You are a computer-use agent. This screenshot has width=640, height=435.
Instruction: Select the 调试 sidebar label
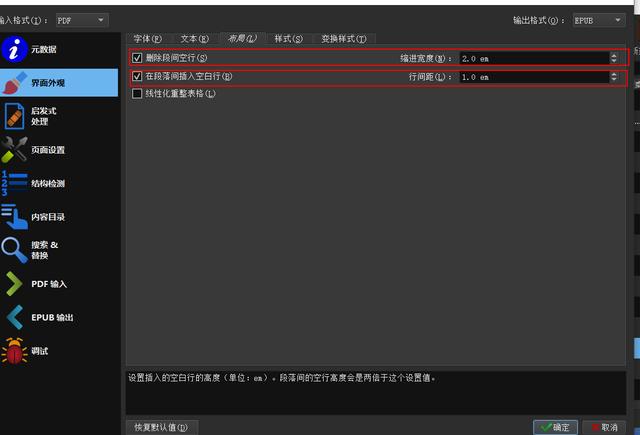(x=40, y=351)
